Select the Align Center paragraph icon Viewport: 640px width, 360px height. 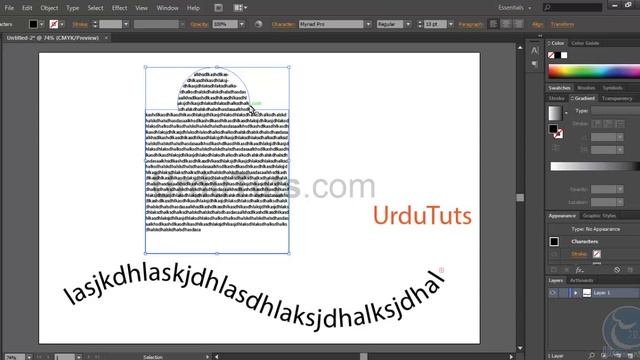pyautogui.click(x=506, y=24)
